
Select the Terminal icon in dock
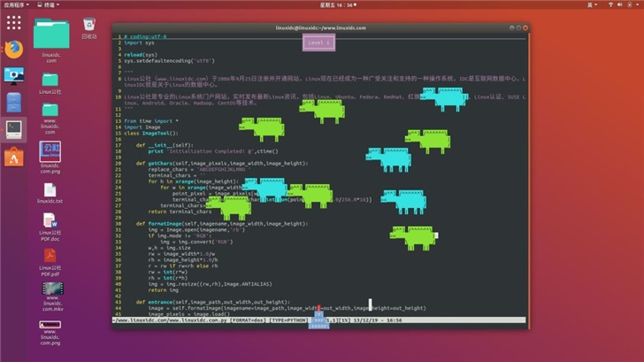[13, 129]
